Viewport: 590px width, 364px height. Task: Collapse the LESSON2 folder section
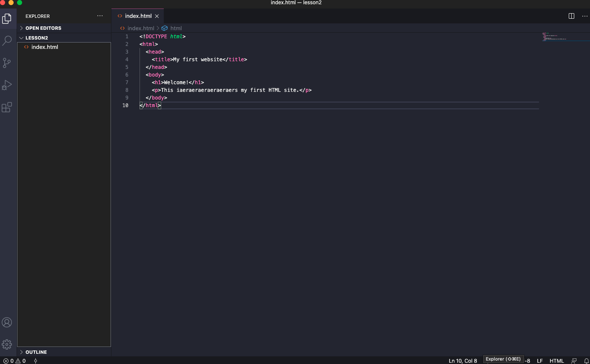37,38
